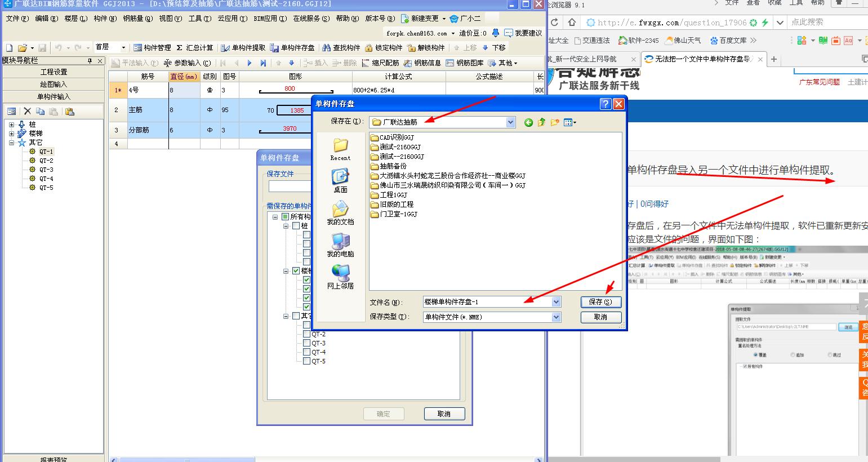Open 工程设置 panel button

coord(54,72)
